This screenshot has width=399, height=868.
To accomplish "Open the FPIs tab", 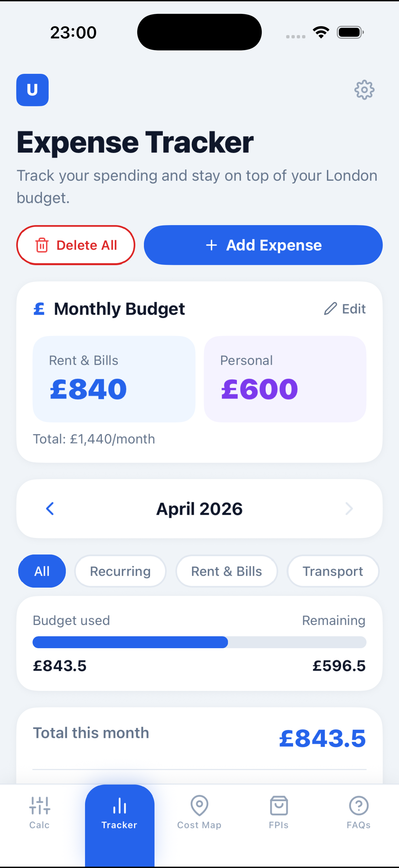I will [x=279, y=812].
